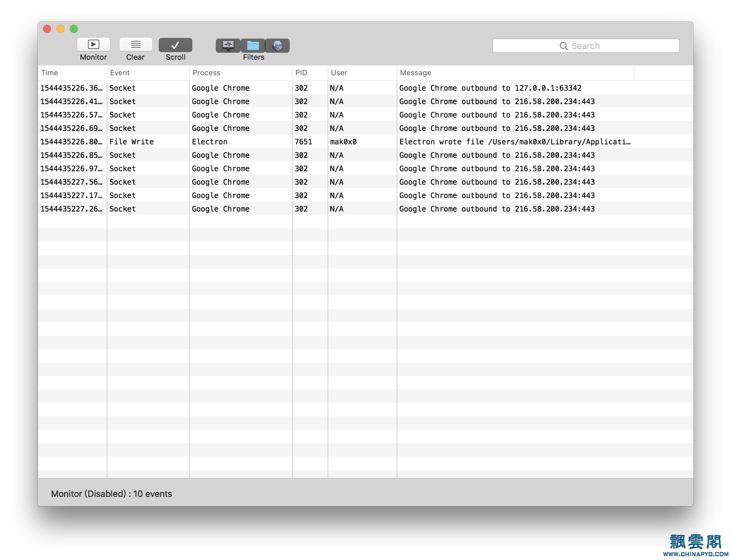Image resolution: width=731 pixels, height=560 pixels.
Task: Clear the event list
Action: (136, 44)
